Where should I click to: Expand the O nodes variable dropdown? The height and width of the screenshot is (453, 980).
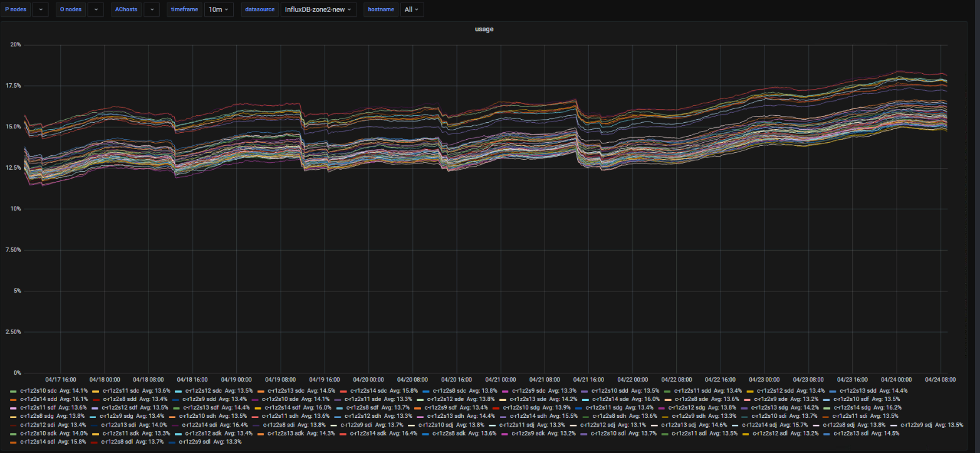coord(95,9)
